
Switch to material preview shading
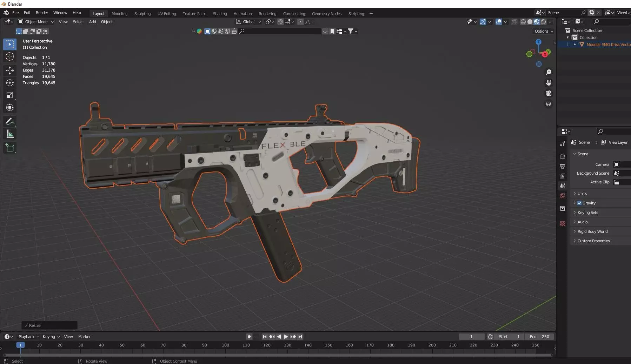point(537,22)
